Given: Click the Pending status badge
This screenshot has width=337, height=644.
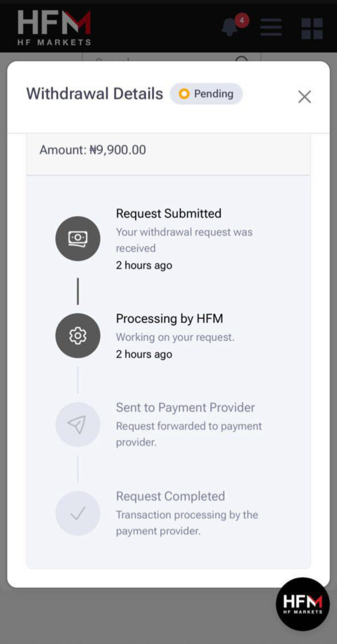Looking at the screenshot, I should tap(206, 94).
